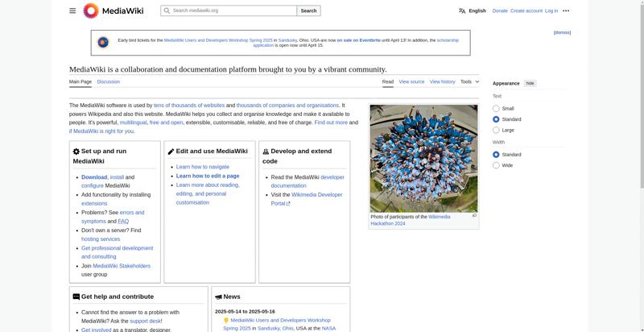
Task: Click the magnifier icon in search box
Action: click(167, 10)
